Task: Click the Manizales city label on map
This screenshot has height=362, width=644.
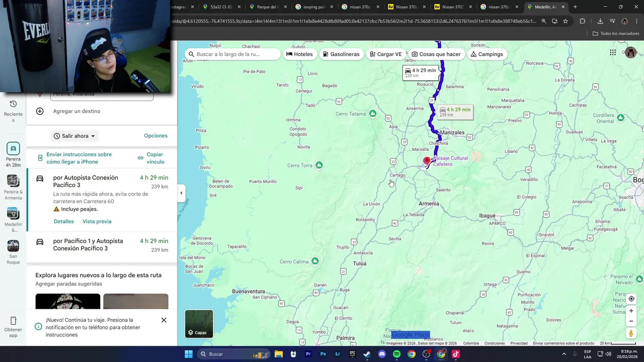Action: pos(452,133)
